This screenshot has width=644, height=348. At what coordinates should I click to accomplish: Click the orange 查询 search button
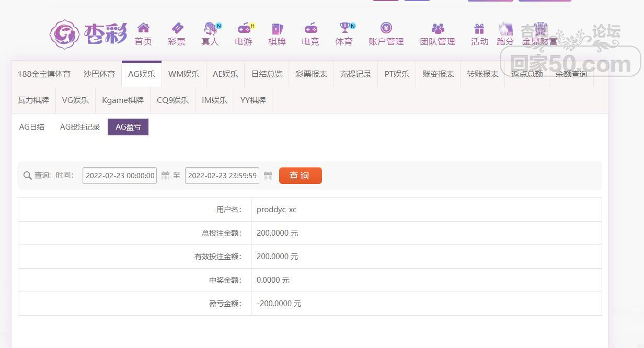pos(300,176)
